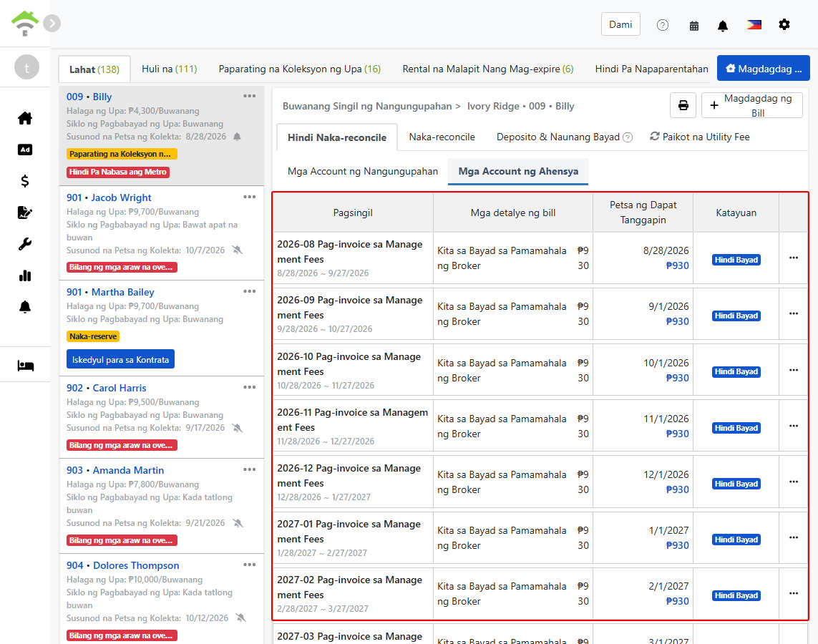818x644 pixels.
Task: Open row actions for the 2026-11 invoice
Action: (x=794, y=426)
